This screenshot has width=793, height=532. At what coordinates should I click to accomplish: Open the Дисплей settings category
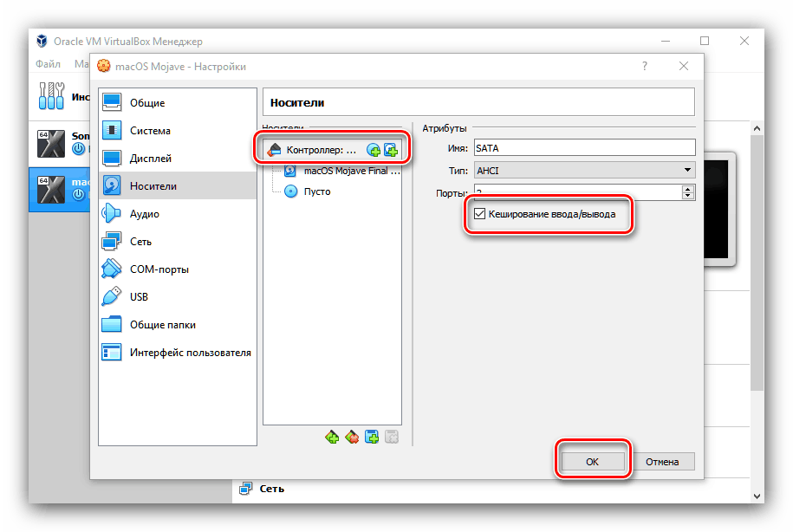coord(178,159)
